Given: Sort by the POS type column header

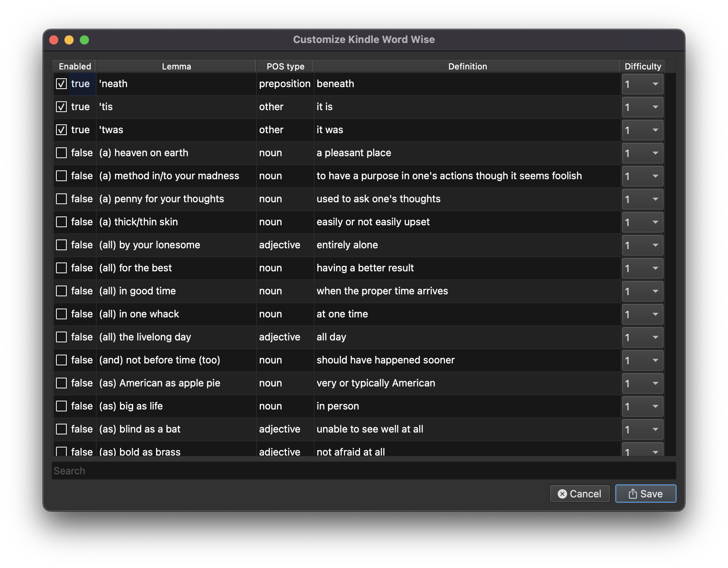Looking at the screenshot, I should [285, 66].
